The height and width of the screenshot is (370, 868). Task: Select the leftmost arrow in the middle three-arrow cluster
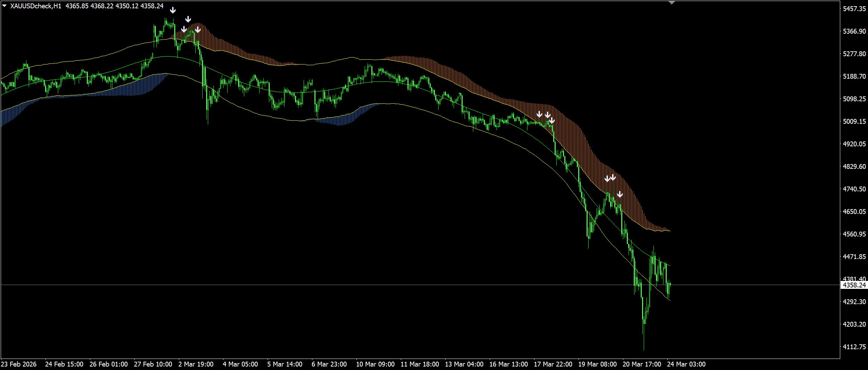click(x=539, y=114)
